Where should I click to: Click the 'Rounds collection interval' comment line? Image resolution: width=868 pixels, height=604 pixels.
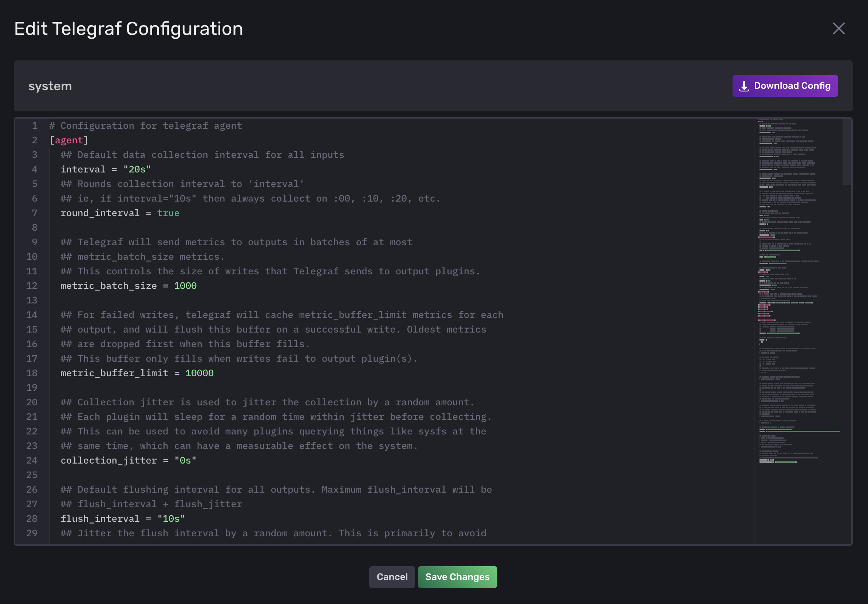182,184
